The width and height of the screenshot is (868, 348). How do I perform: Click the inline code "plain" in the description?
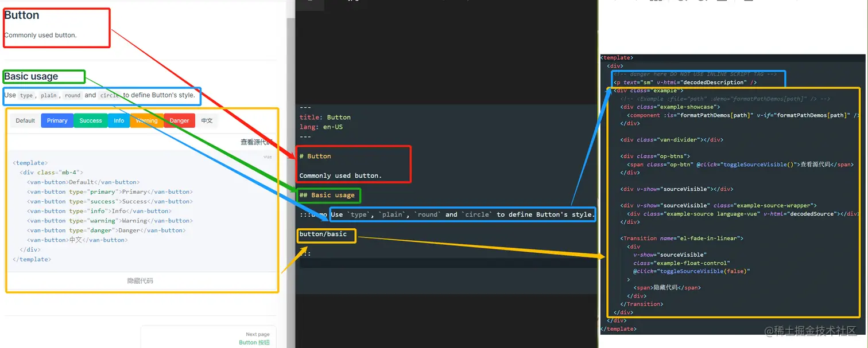(48, 95)
